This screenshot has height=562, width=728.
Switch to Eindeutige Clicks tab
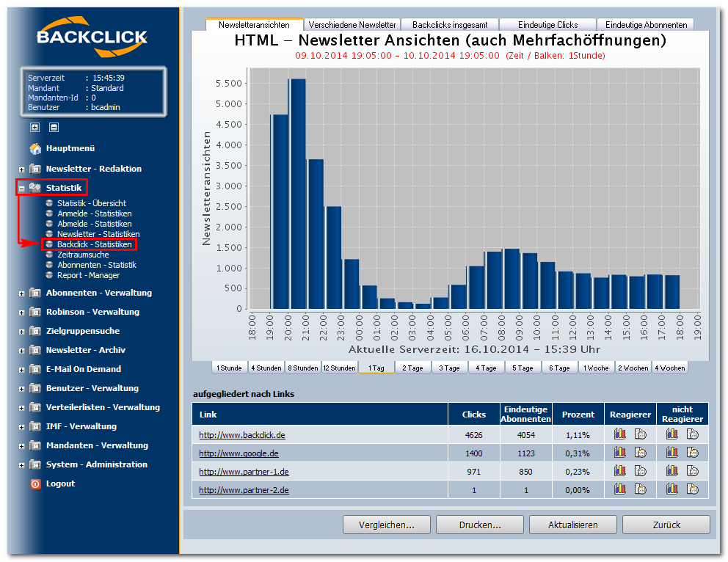coord(548,25)
